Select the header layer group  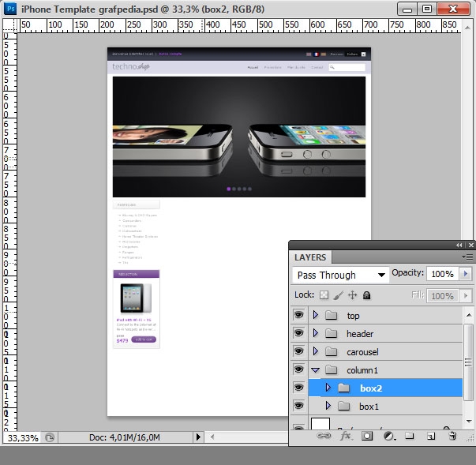pos(385,334)
